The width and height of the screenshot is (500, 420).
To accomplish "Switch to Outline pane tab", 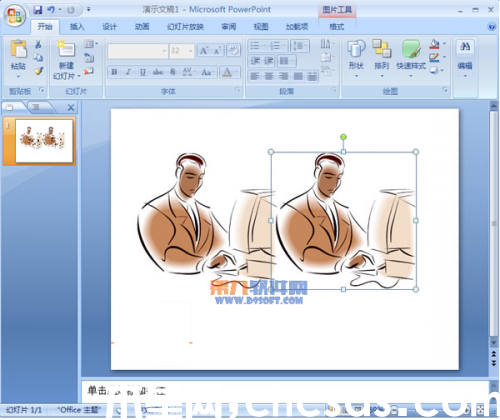I will [37, 107].
